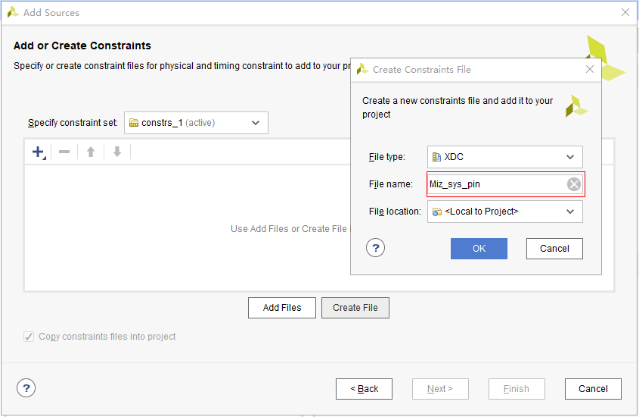
Task: Close the Create Constraints File dialog
Action: (590, 70)
